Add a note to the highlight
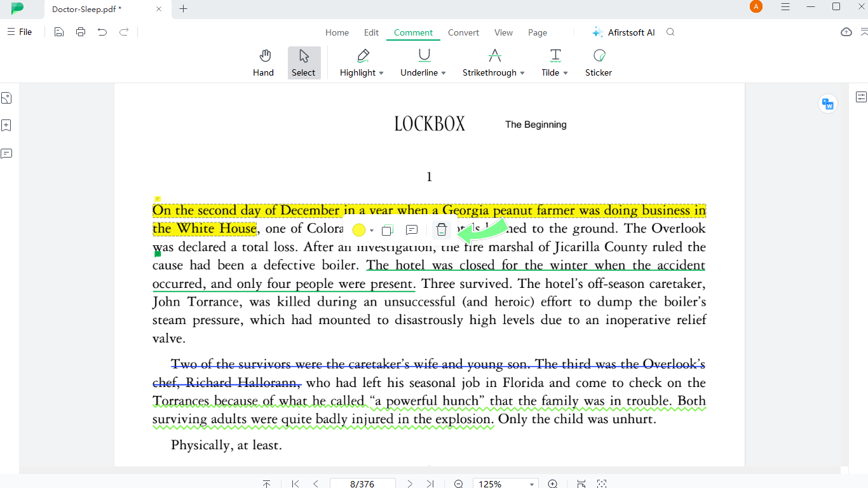Image resolution: width=868 pixels, height=488 pixels. click(x=412, y=230)
